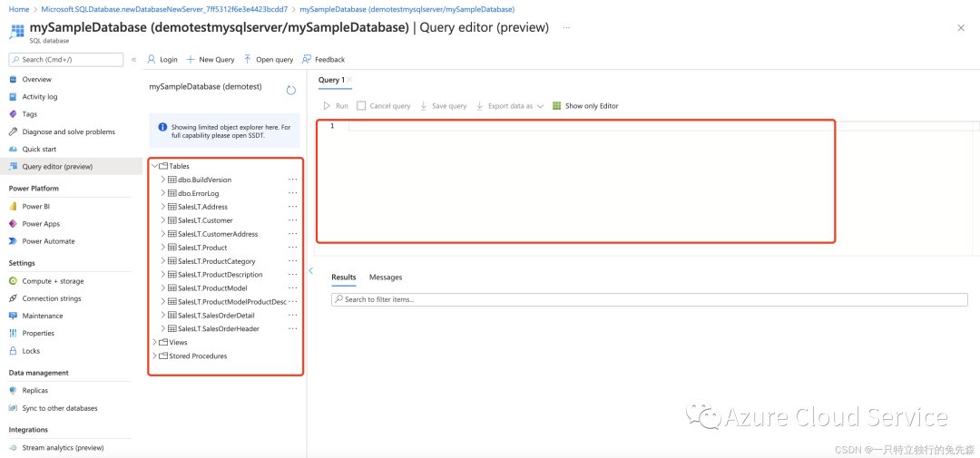Click the Overview sidebar icon
This screenshot has width=980, height=458.
[x=13, y=79]
